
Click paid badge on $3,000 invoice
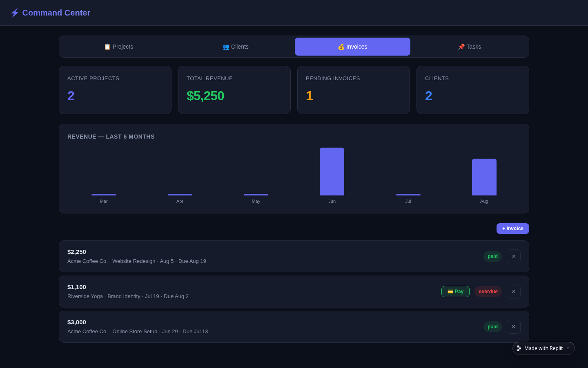tap(492, 327)
